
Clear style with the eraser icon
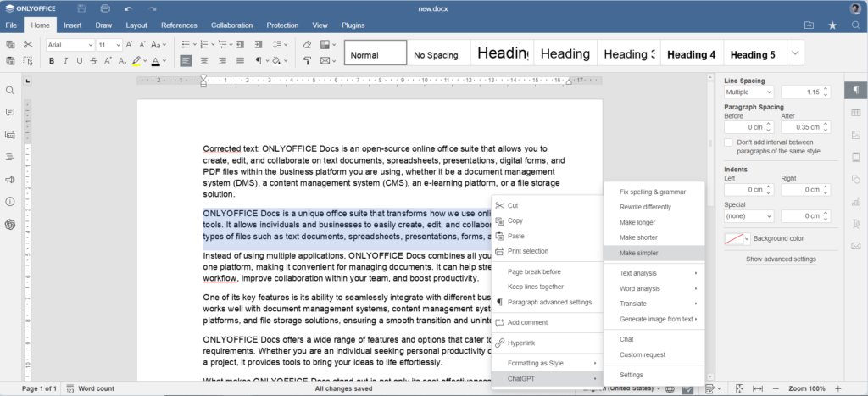click(307, 45)
